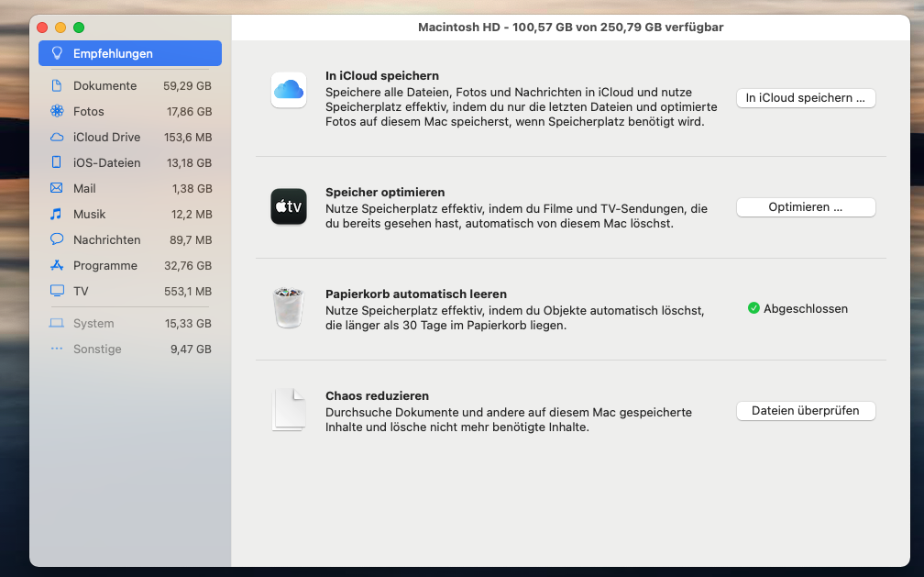Select the Fotos category label
The image size is (924, 577).
88,112
